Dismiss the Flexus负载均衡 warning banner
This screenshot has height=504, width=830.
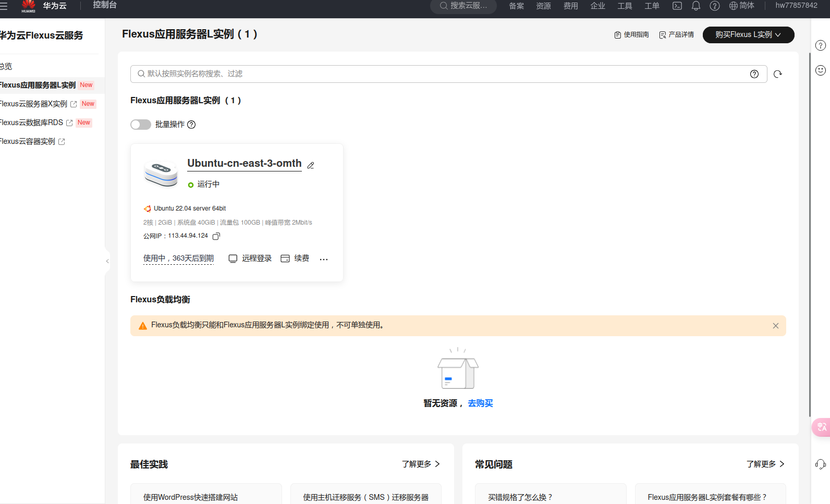pos(775,326)
